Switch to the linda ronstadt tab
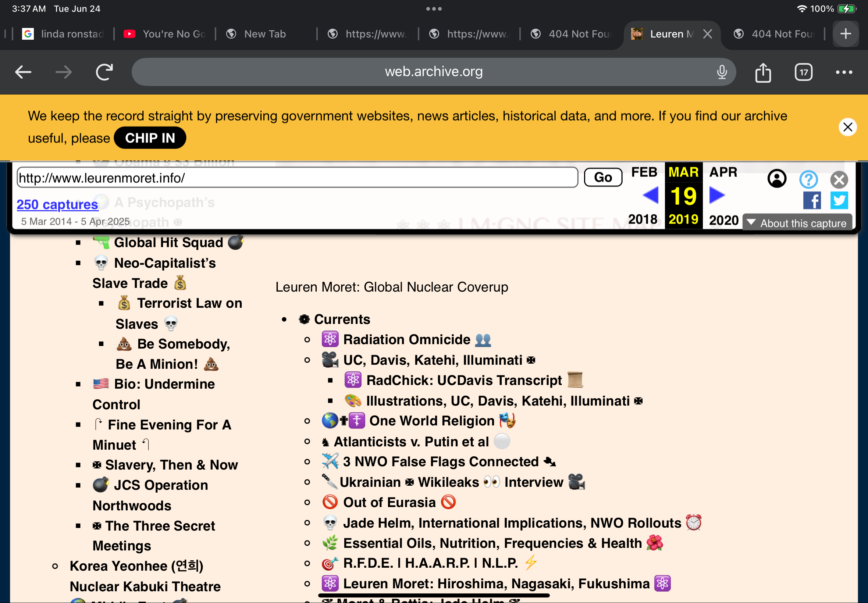868x603 pixels. point(63,34)
